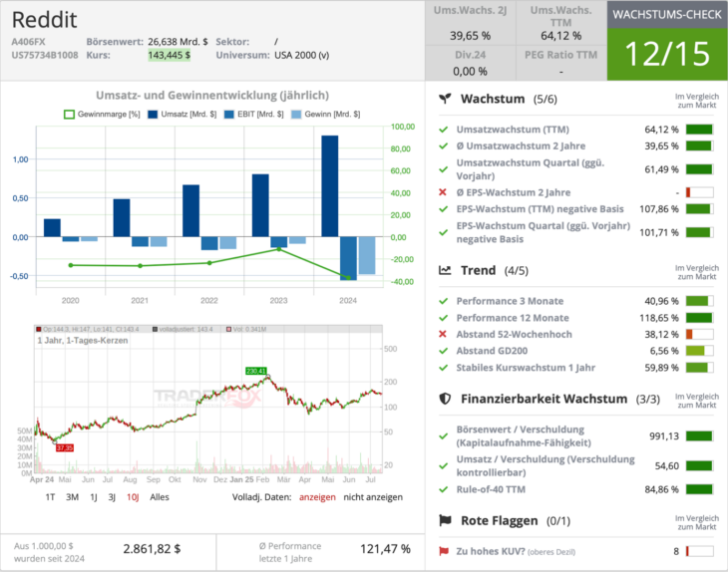The image size is (728, 572).
Task: Click the WKN A406FX
Action: point(28,41)
